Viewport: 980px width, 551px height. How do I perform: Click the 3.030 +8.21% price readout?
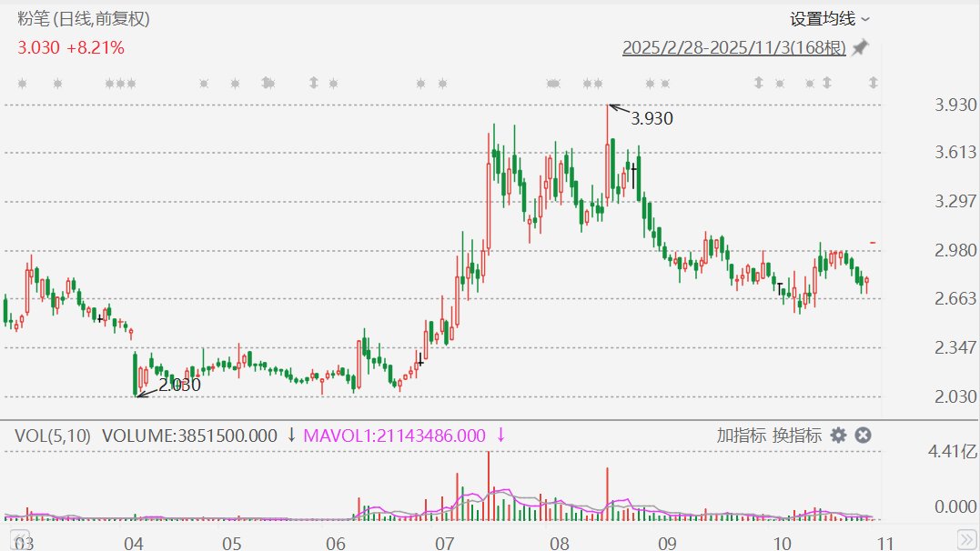71,47
